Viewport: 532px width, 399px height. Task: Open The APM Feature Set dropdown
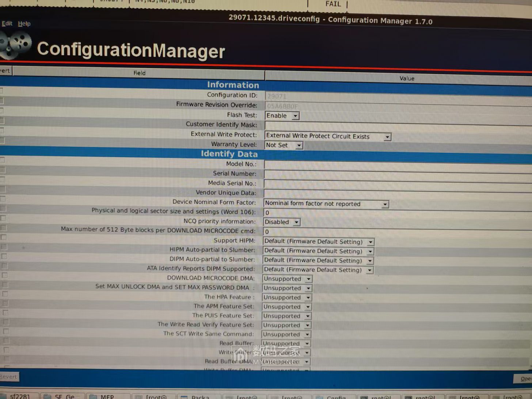tap(287, 307)
